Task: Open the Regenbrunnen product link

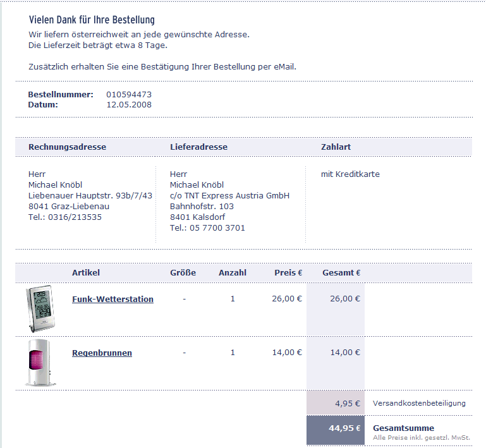Action: tap(102, 353)
